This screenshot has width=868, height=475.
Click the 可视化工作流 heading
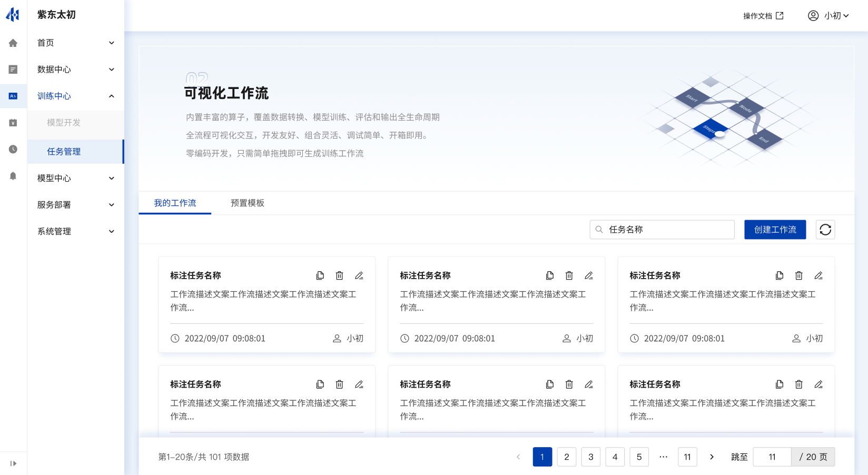click(x=226, y=93)
